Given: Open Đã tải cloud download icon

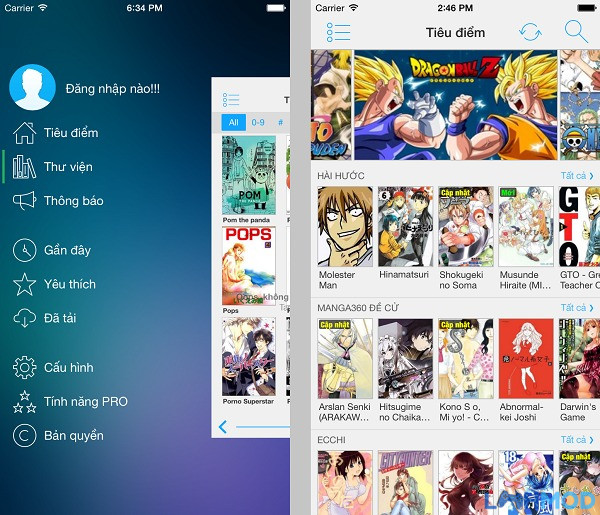Looking at the screenshot, I should [x=24, y=318].
